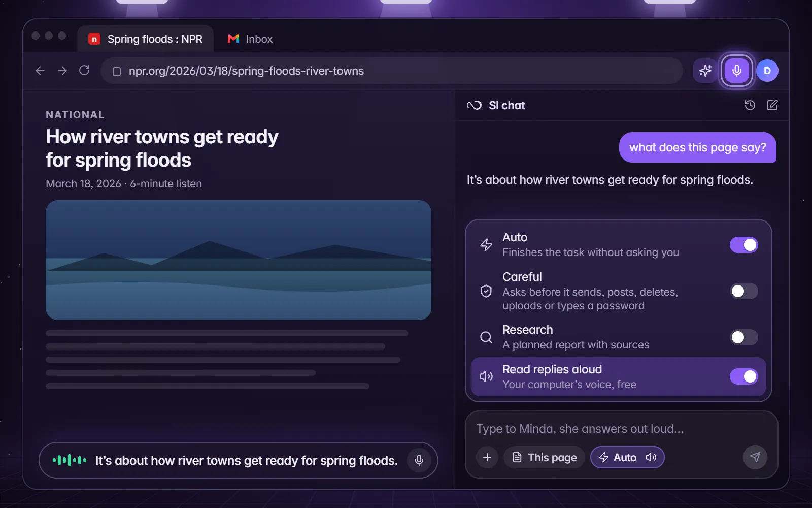Go back with the browser back arrow
Viewport: 812px width, 508px height.
coord(40,71)
